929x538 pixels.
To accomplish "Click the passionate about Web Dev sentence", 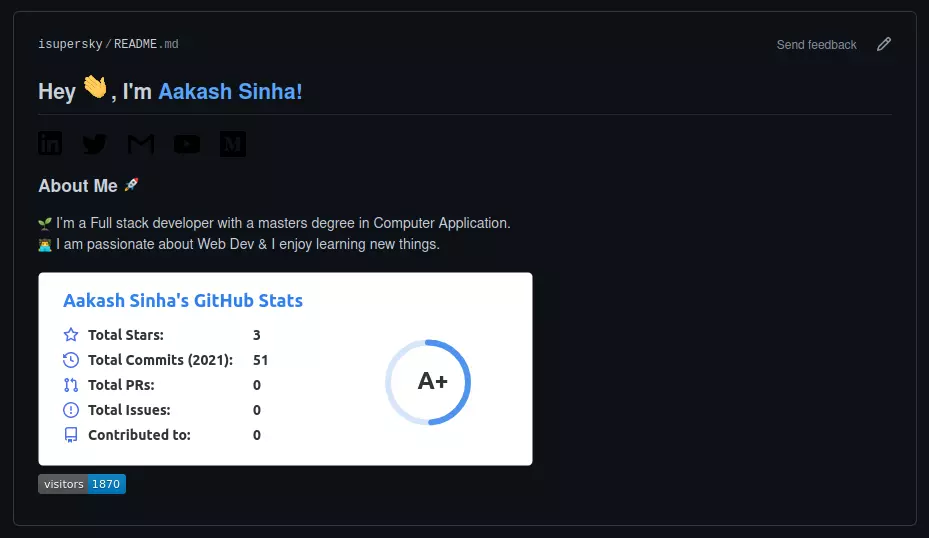I will pos(248,244).
